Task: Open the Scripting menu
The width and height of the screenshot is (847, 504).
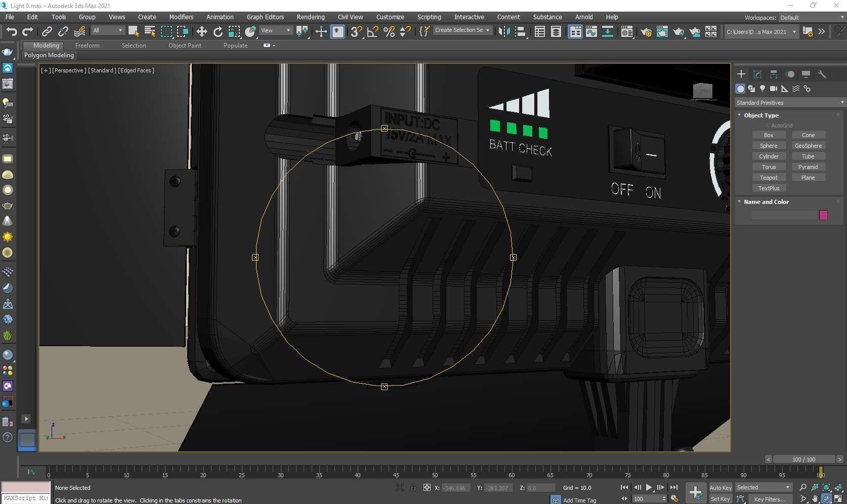Action: tap(429, 17)
